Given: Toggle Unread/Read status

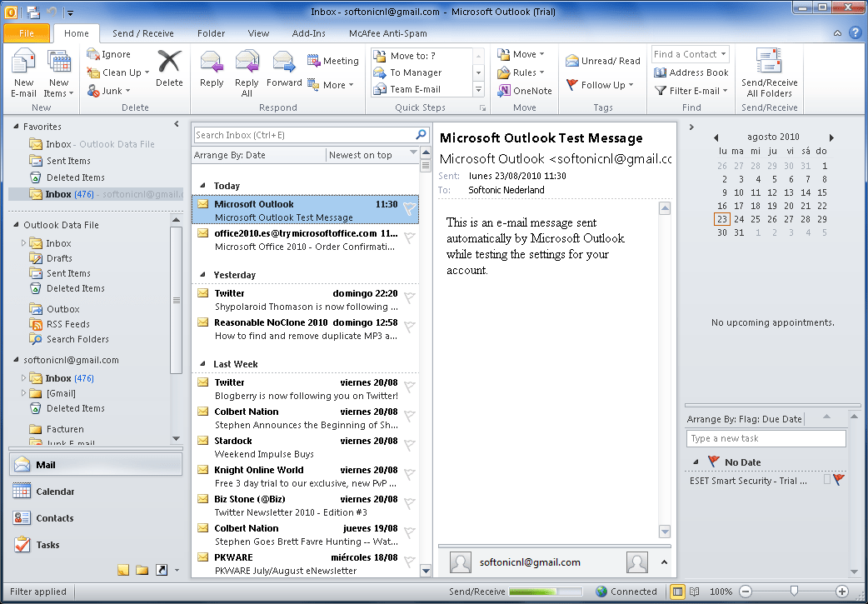Looking at the screenshot, I should (603, 61).
